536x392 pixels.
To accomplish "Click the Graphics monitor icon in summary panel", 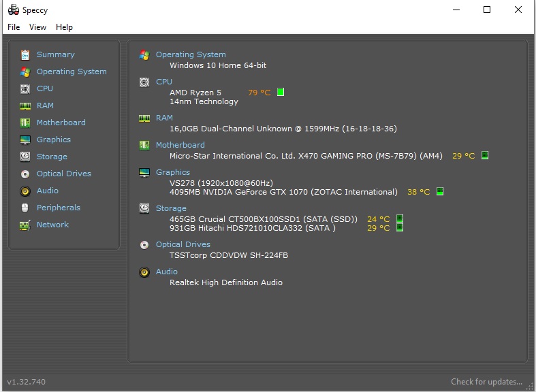I will [x=144, y=172].
